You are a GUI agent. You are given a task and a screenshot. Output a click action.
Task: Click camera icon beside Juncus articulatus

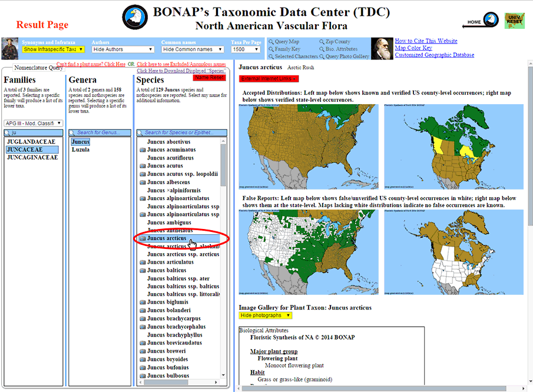pos(143,263)
